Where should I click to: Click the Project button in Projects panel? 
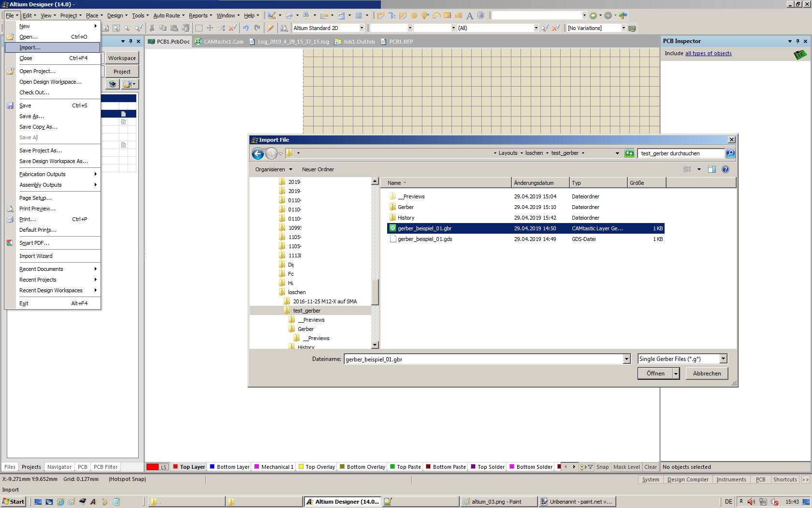tap(122, 72)
